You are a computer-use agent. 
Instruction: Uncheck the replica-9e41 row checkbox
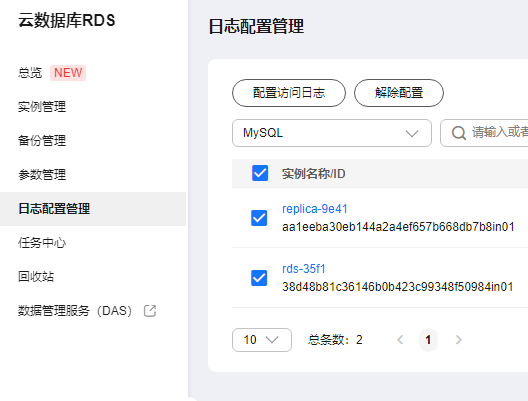259,218
